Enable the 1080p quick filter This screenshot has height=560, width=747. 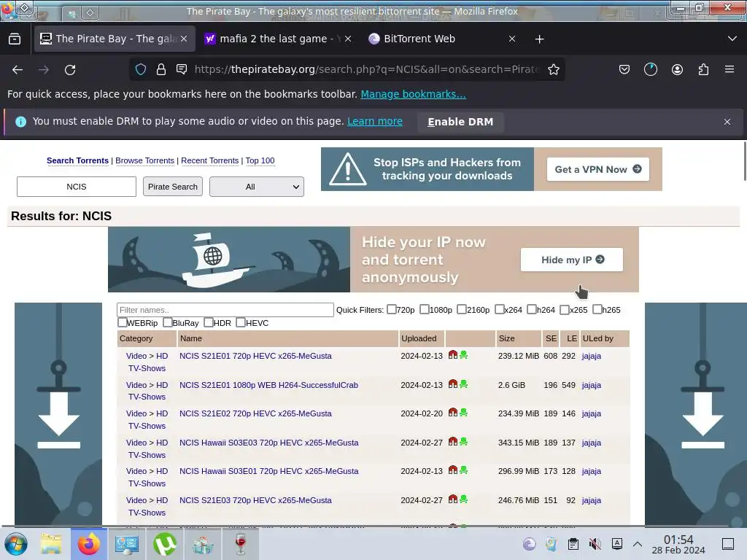coord(425,309)
